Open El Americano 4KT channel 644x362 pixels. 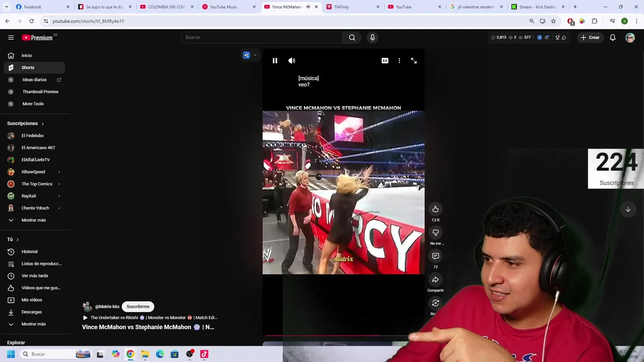34,147
